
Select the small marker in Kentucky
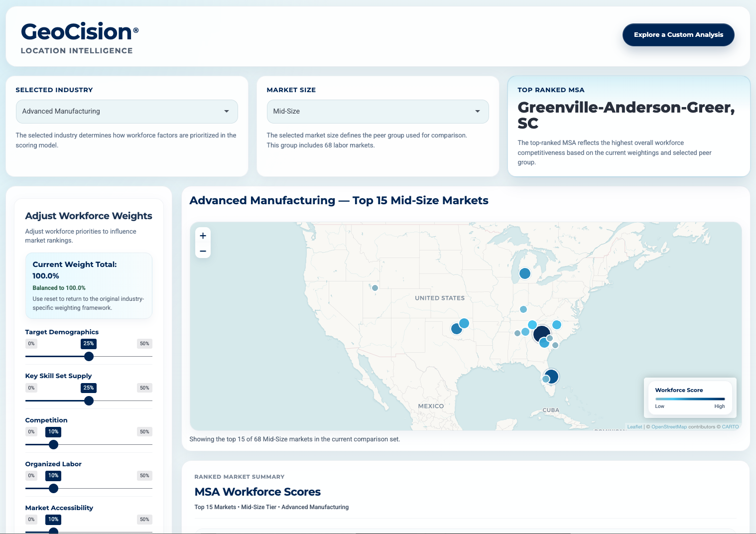pos(523,309)
